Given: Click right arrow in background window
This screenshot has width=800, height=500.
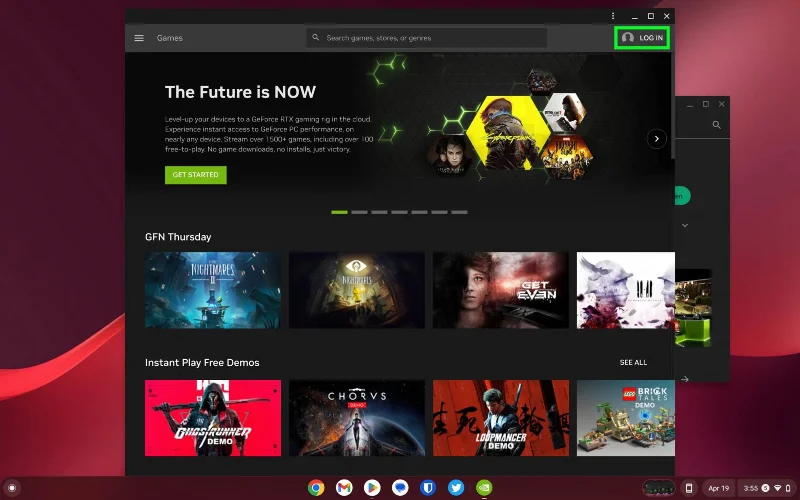Looking at the screenshot, I should (x=685, y=379).
